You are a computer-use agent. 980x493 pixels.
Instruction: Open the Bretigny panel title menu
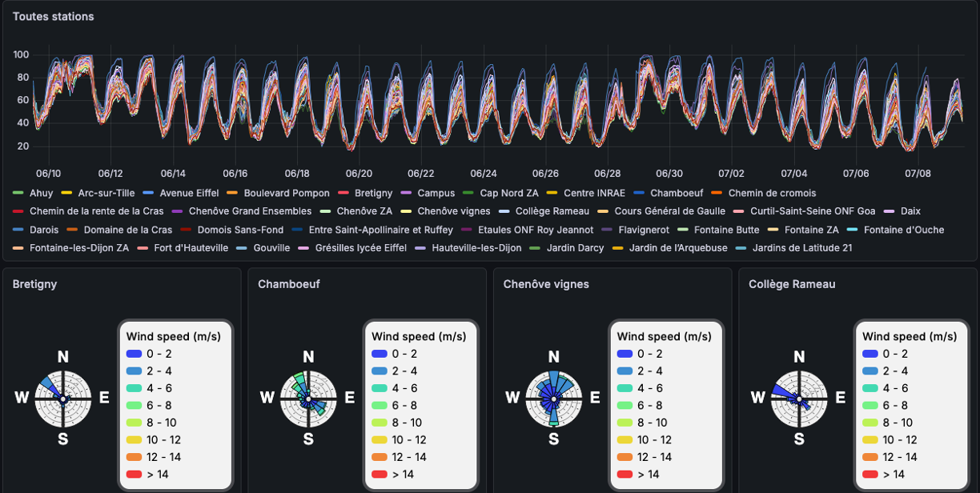click(34, 284)
